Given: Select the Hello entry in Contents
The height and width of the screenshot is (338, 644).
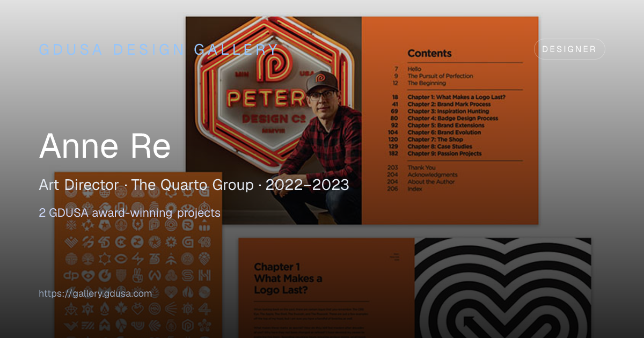Looking at the screenshot, I should (414, 69).
